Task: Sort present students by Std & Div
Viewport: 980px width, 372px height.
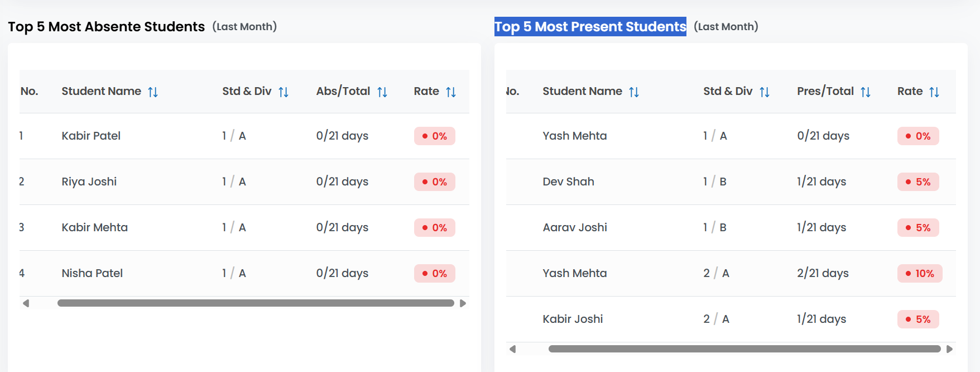Action: (764, 92)
